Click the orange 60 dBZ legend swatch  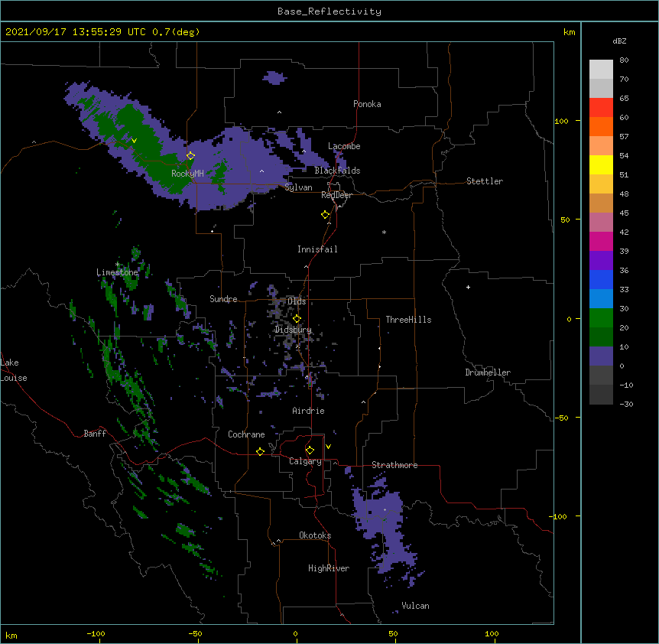coord(601,126)
